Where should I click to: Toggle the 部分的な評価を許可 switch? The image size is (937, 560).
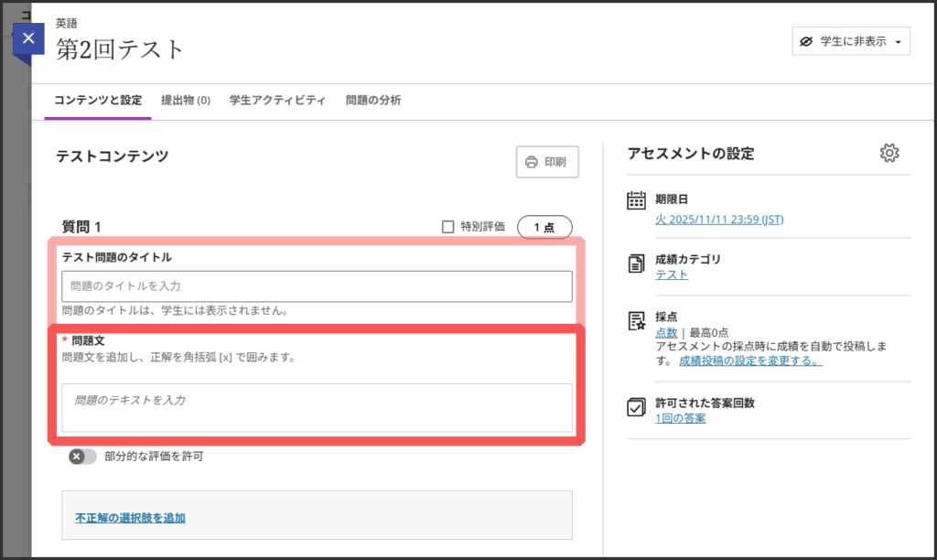click(x=82, y=457)
